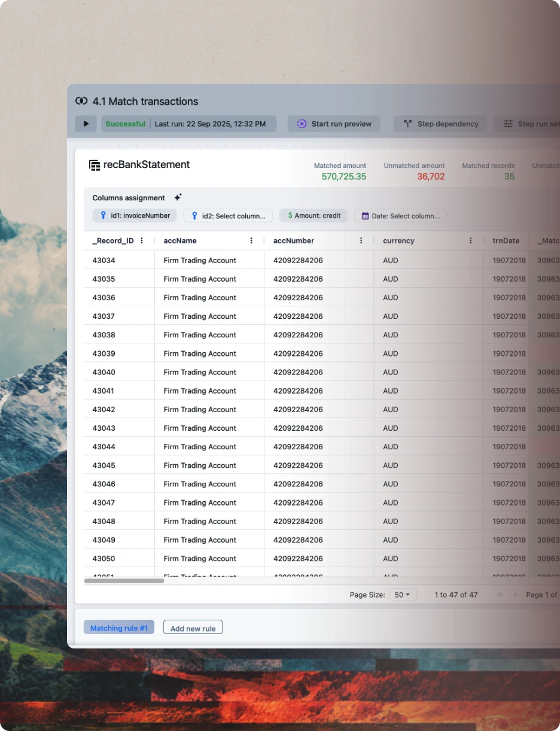
Task: Open the accNumber column menu
Action: [361, 240]
